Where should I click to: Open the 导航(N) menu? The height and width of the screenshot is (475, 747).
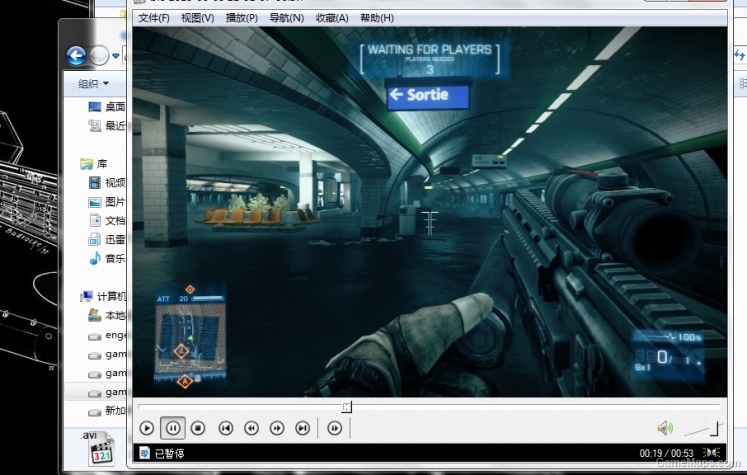286,18
